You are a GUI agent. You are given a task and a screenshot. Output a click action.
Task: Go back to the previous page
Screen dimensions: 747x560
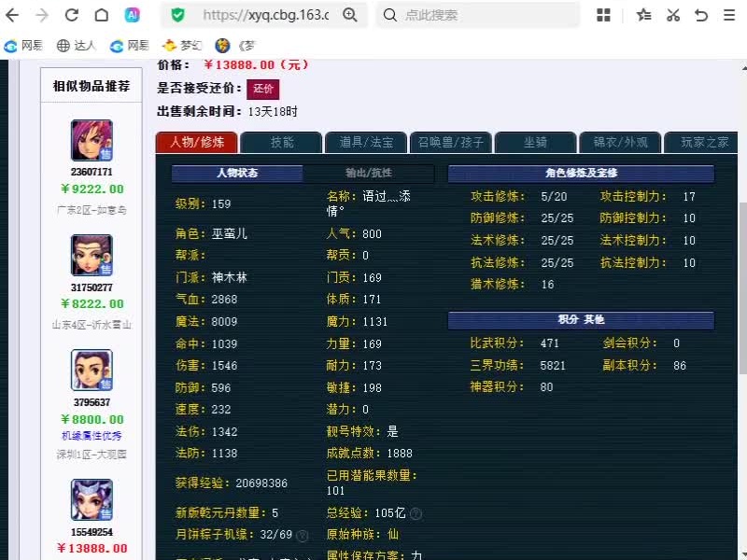click(12, 15)
